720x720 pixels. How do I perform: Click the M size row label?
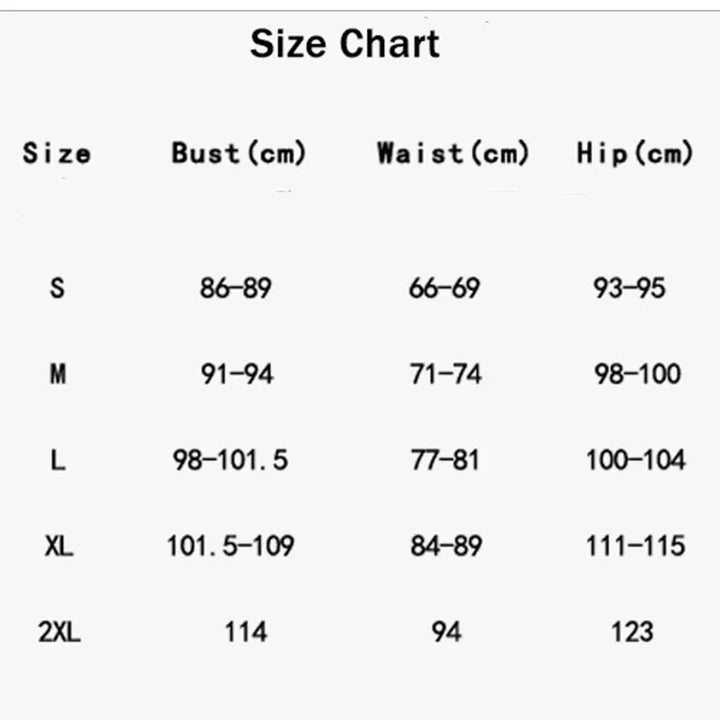(x=58, y=375)
